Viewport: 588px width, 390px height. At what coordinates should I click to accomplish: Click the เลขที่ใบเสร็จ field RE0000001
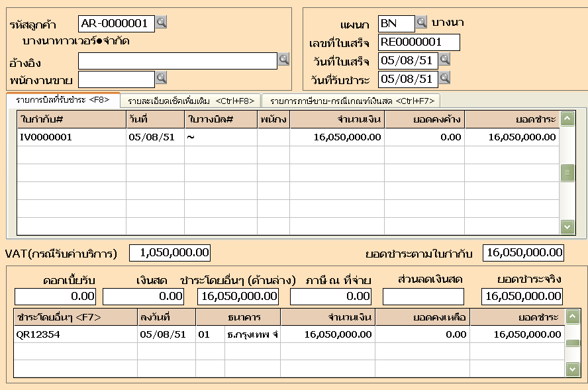click(418, 42)
